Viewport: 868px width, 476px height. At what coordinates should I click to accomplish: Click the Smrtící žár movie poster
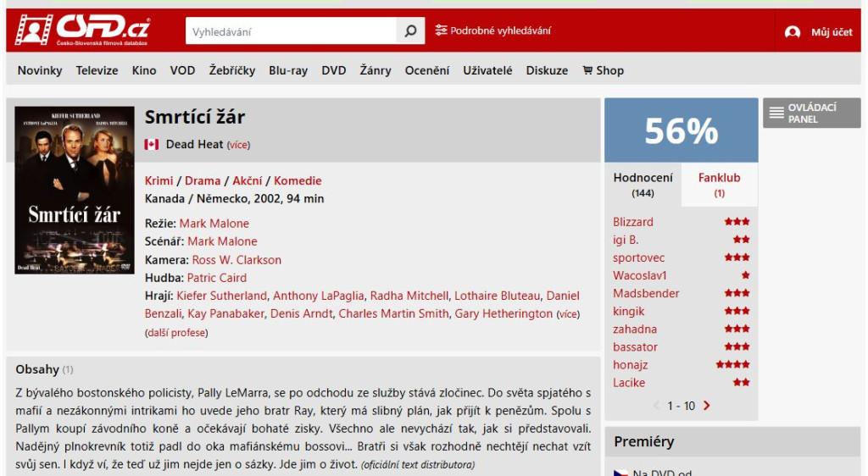tap(75, 191)
